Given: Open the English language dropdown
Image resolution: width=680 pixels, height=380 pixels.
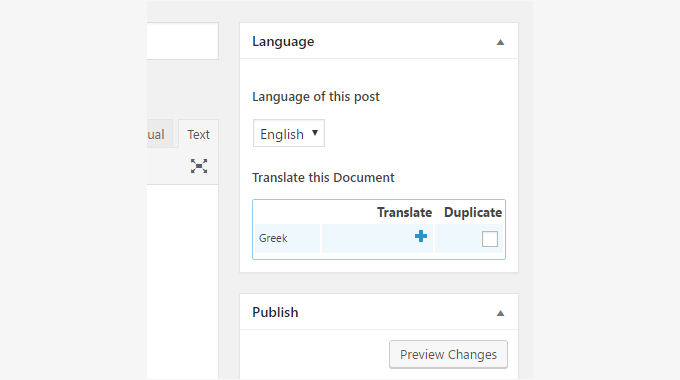Looking at the screenshot, I should (x=289, y=134).
